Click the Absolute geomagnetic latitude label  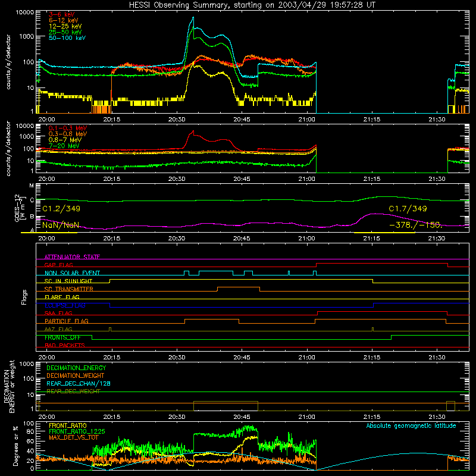click(411, 425)
